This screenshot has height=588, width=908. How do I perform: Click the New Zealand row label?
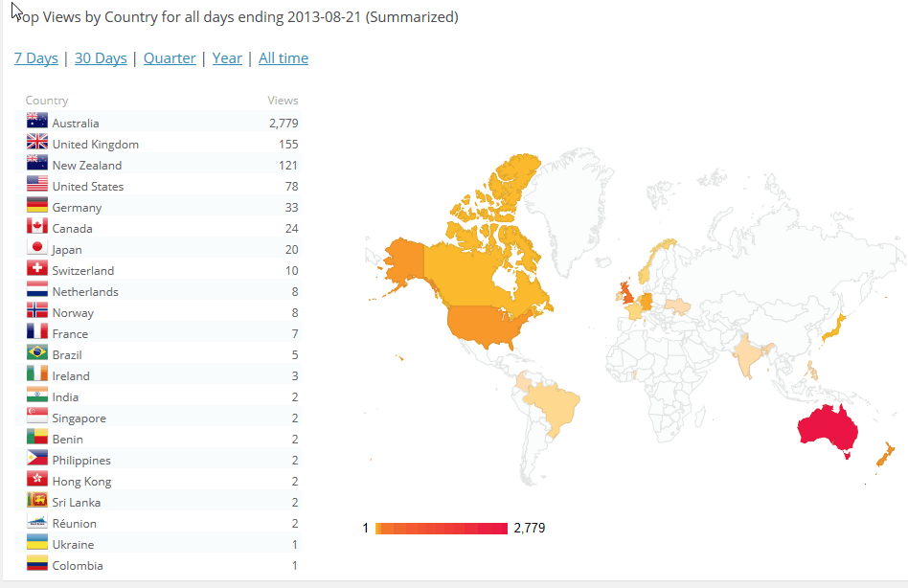87,165
